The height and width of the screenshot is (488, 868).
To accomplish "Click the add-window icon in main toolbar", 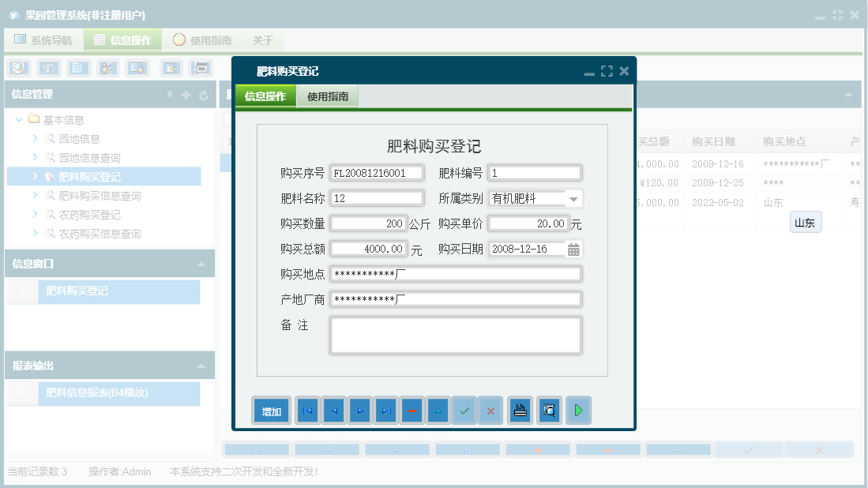I will 171,68.
